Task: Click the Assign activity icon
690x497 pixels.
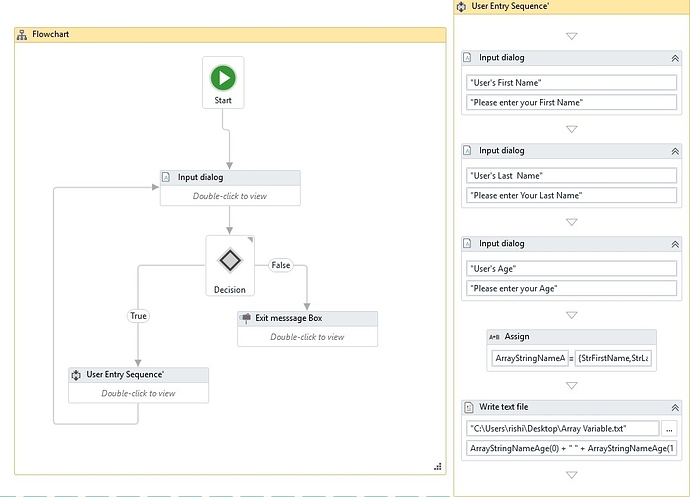Action: pyautogui.click(x=494, y=338)
